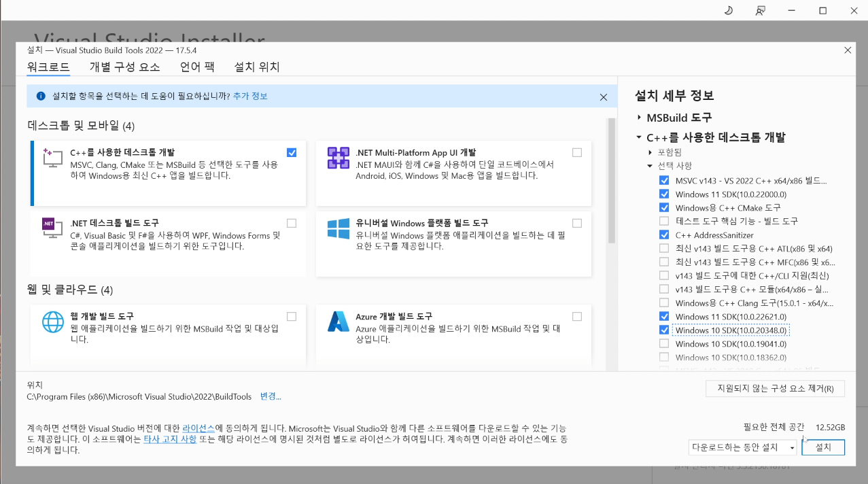Open the 라이선스 link

click(198, 429)
